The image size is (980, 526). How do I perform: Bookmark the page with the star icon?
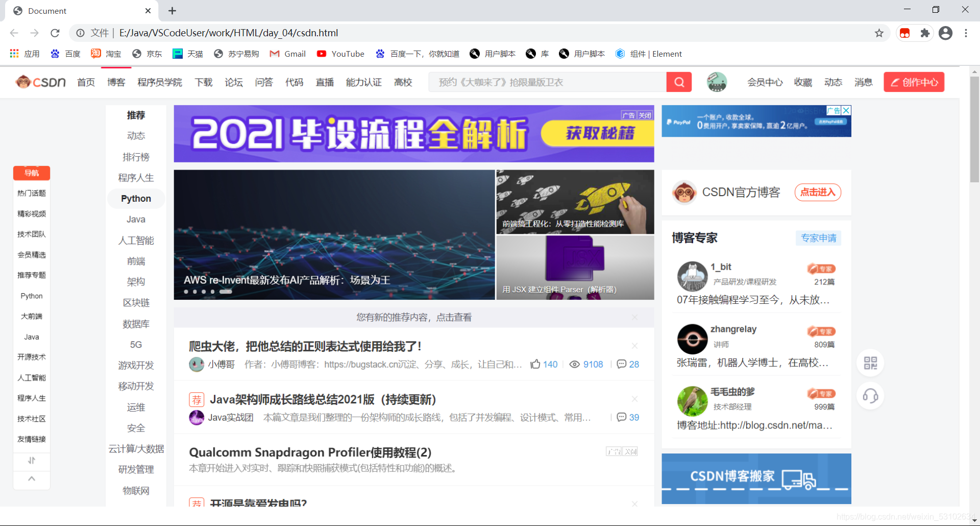coord(879,33)
